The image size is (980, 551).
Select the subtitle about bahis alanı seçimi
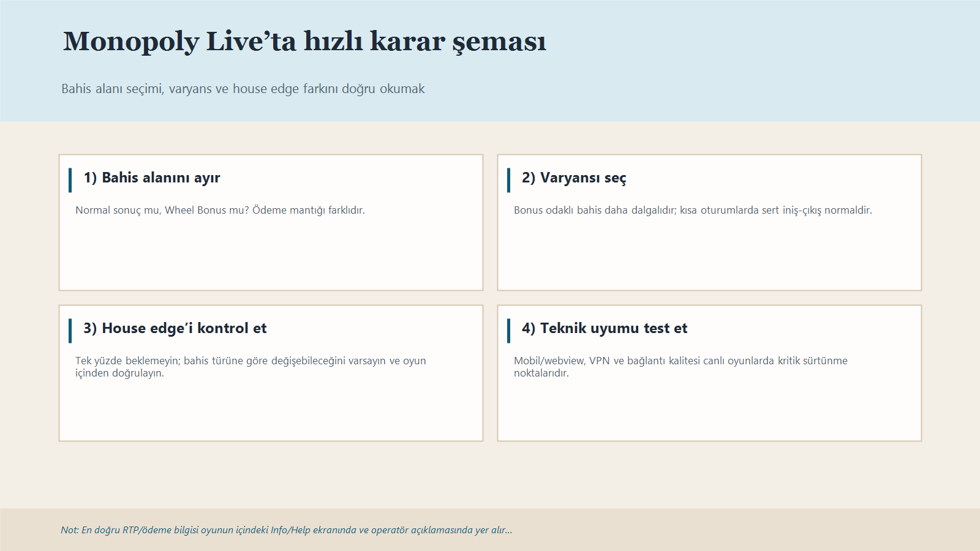pos(243,89)
